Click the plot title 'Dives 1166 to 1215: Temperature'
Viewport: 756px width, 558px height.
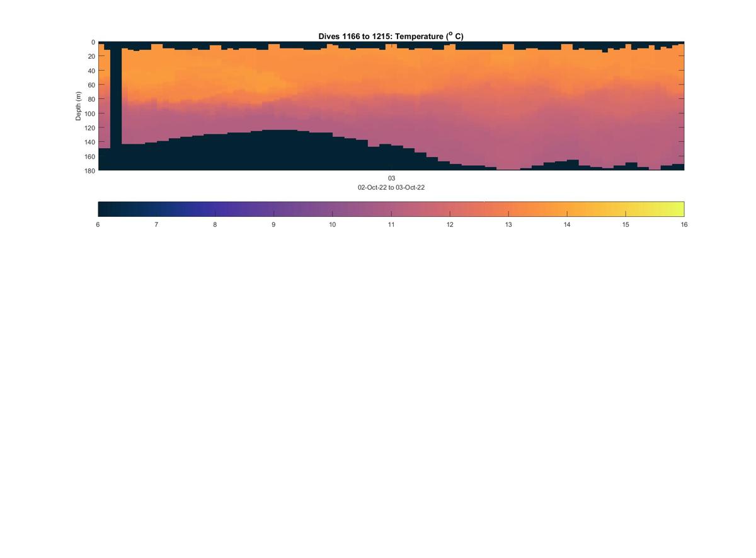pyautogui.click(x=391, y=37)
